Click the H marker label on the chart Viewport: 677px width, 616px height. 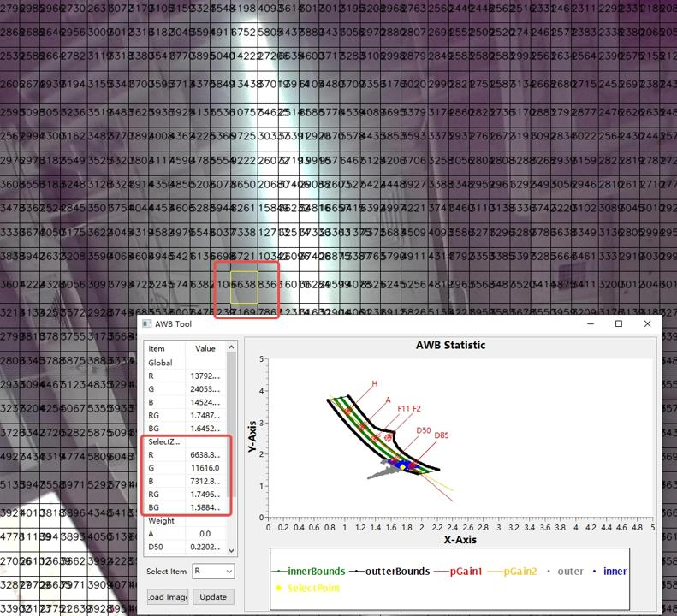tap(374, 383)
